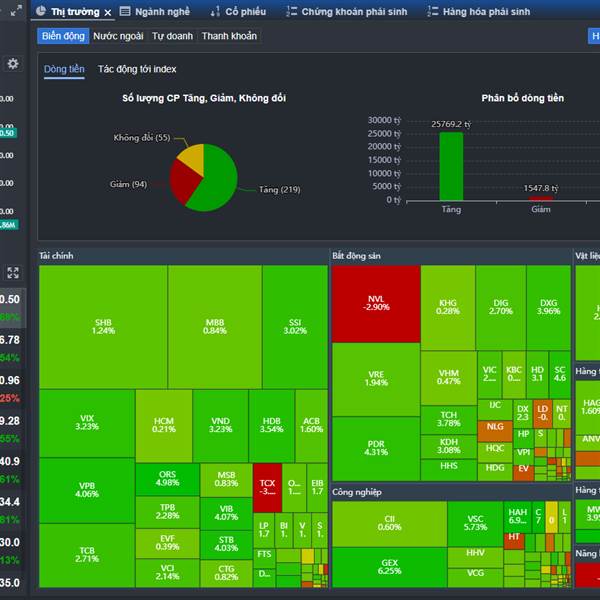Switch to Nước ngoài view
The image size is (600, 600).
(x=118, y=36)
